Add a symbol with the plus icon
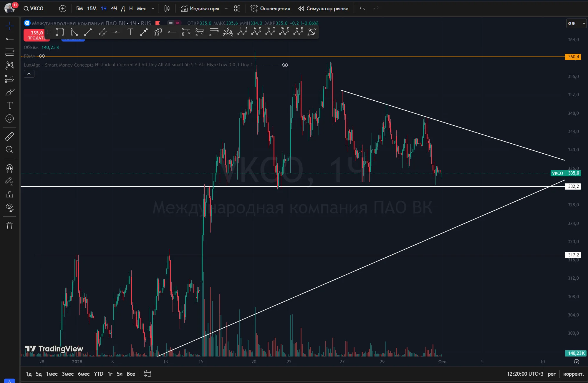This screenshot has height=383, width=588. (x=62, y=9)
